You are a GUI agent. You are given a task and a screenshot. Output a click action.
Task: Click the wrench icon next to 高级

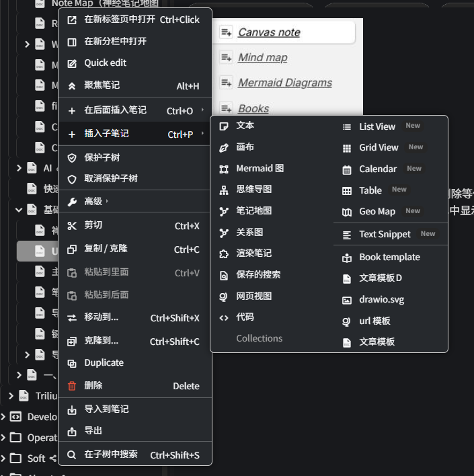(72, 202)
